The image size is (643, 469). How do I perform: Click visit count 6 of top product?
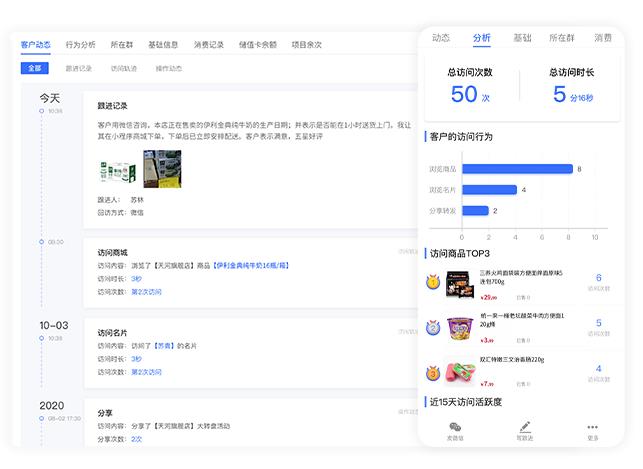[599, 278]
